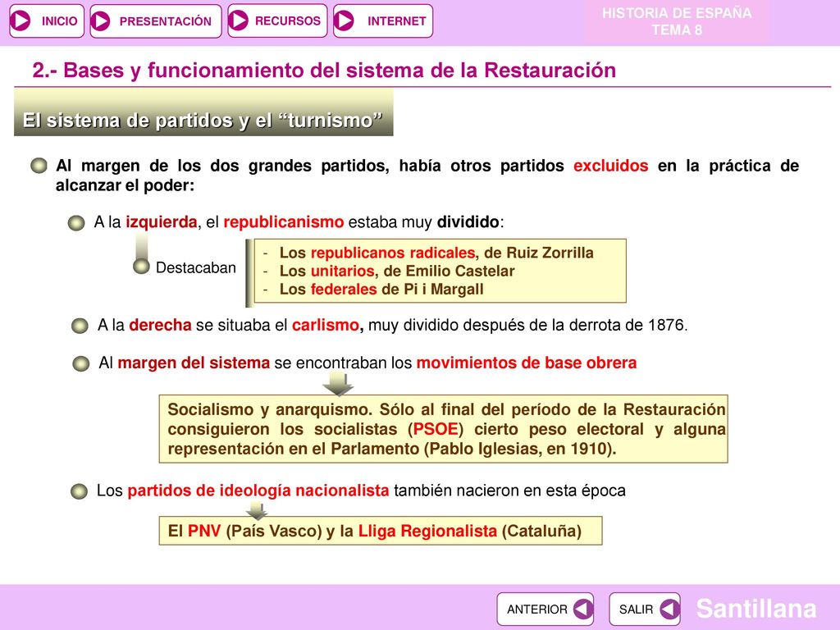840x630 pixels.
Task: Click the bullet beside 'Los partidos de ideología nacionalista'
Action: [79, 491]
